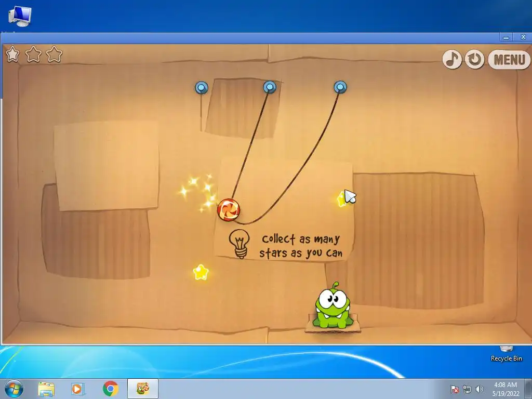Close the game window with X
The width and height of the screenshot is (532, 399).
pyautogui.click(x=523, y=37)
